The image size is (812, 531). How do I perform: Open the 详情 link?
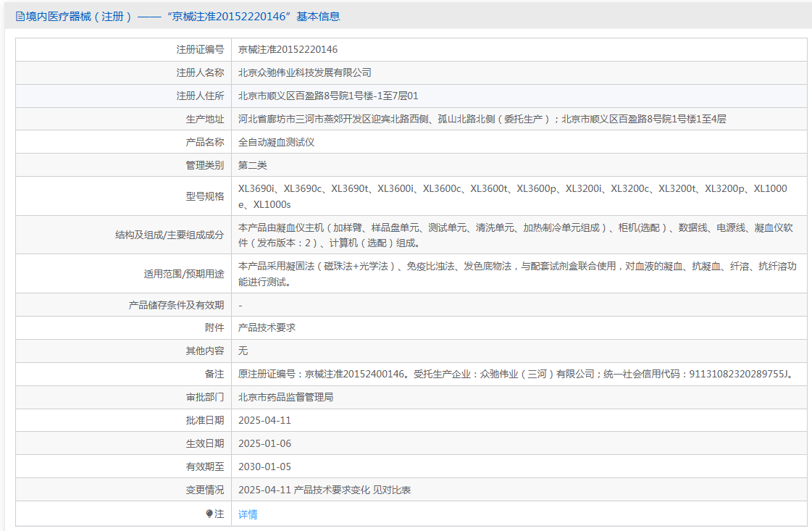[x=248, y=514]
